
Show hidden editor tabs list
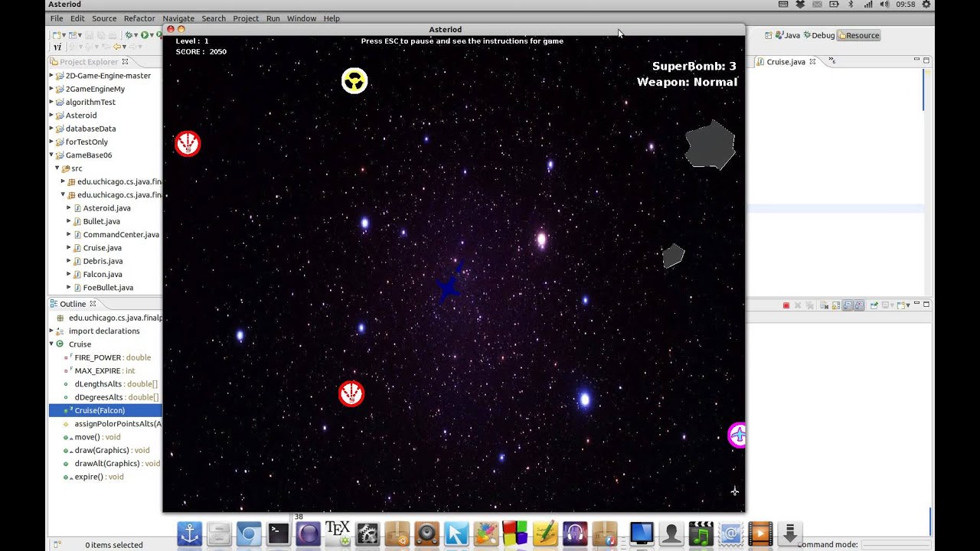(x=832, y=61)
